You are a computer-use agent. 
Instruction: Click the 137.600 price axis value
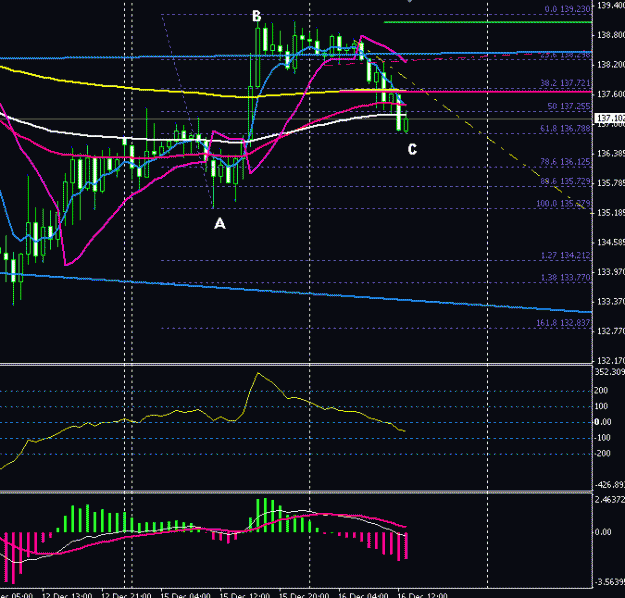(x=610, y=94)
